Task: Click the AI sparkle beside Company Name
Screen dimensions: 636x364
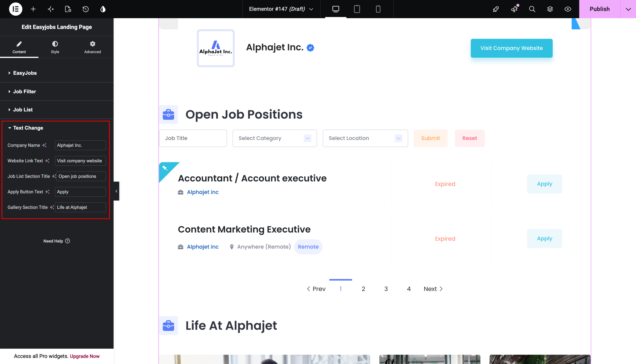Action: point(44,145)
